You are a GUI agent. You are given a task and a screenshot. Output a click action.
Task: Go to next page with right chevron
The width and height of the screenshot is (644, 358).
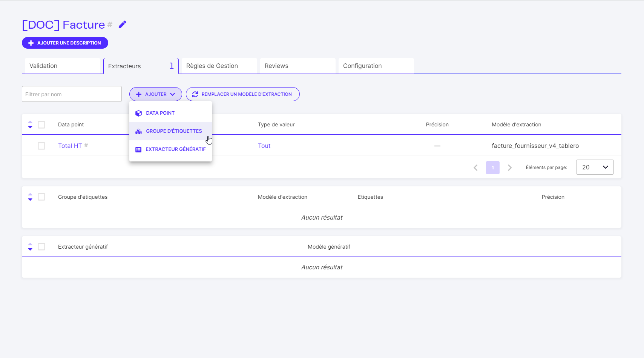point(510,167)
